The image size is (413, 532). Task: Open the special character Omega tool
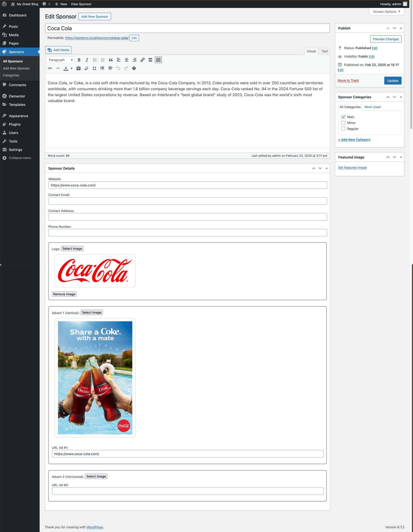(94, 68)
